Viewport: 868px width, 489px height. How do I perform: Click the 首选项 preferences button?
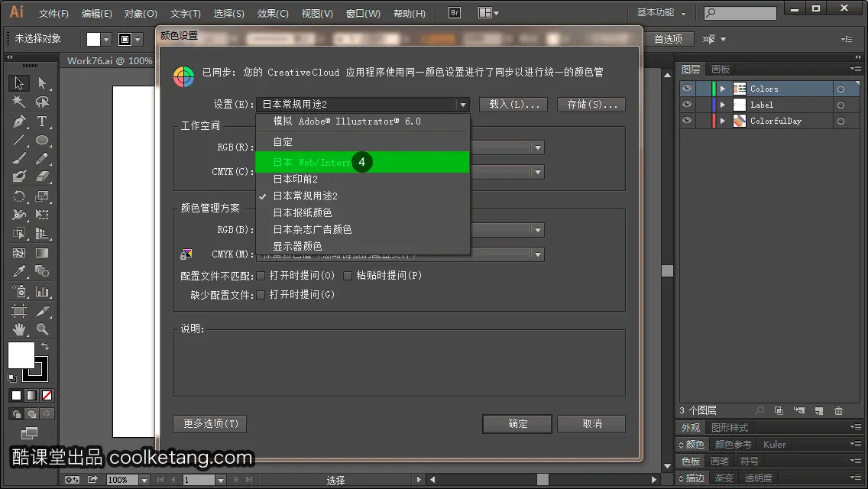tap(668, 39)
